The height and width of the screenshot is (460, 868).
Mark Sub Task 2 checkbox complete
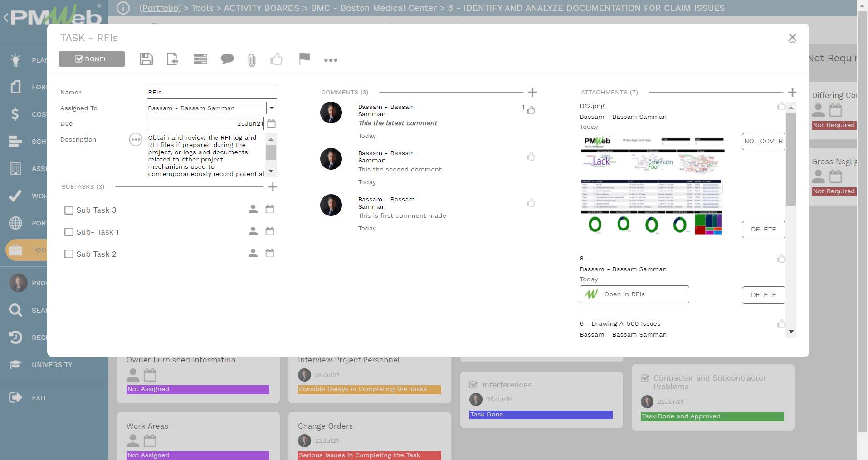pyautogui.click(x=68, y=254)
